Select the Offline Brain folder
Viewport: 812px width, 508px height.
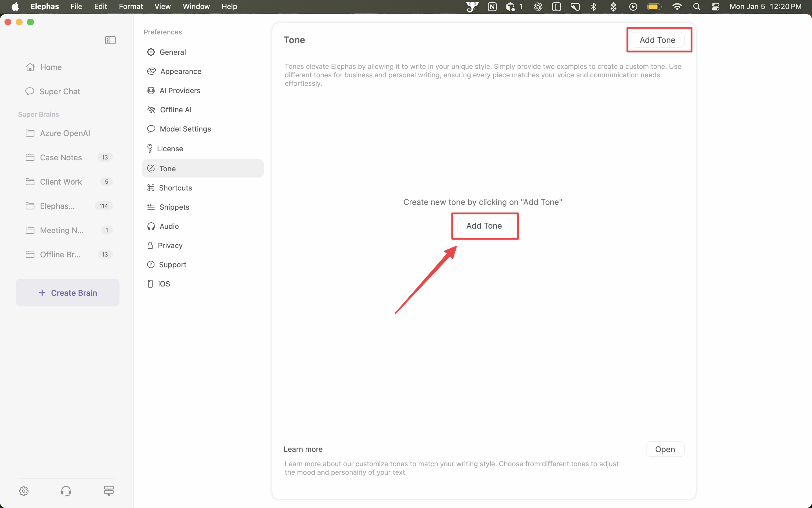click(x=69, y=254)
